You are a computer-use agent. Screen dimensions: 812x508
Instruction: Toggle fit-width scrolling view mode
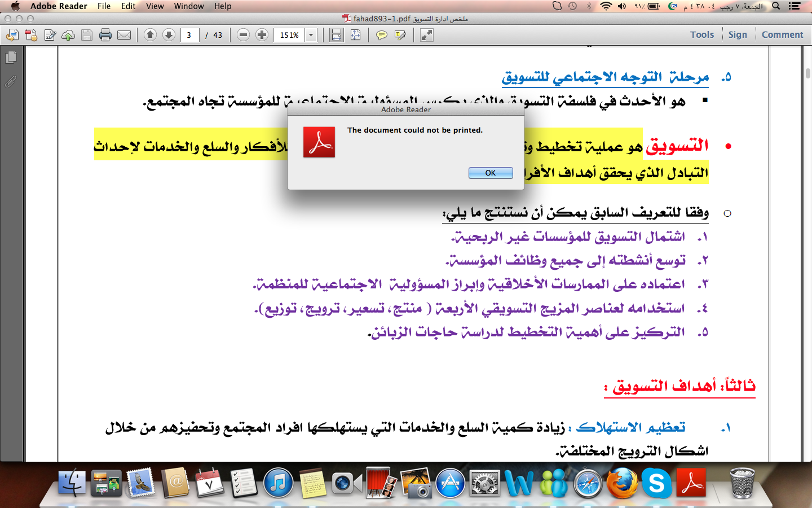337,35
